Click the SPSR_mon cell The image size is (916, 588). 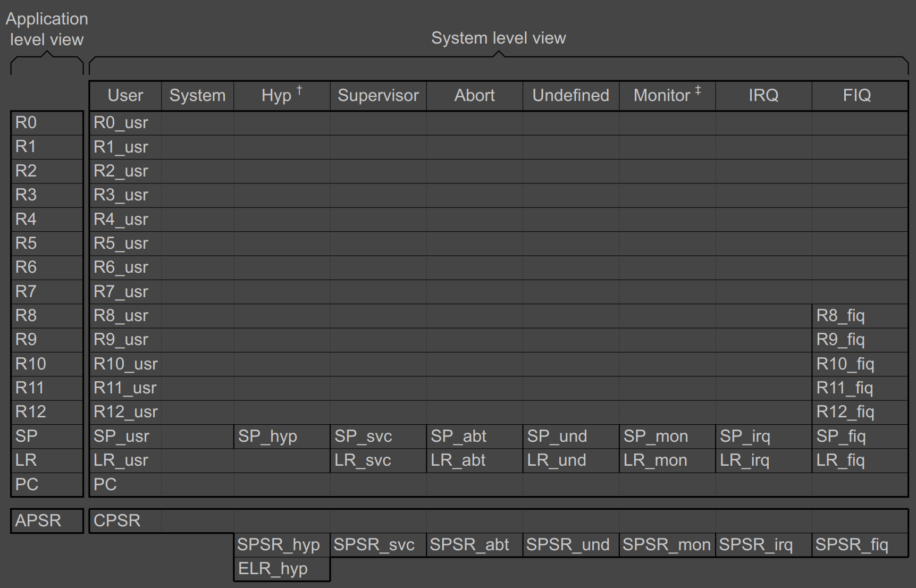coord(667,545)
